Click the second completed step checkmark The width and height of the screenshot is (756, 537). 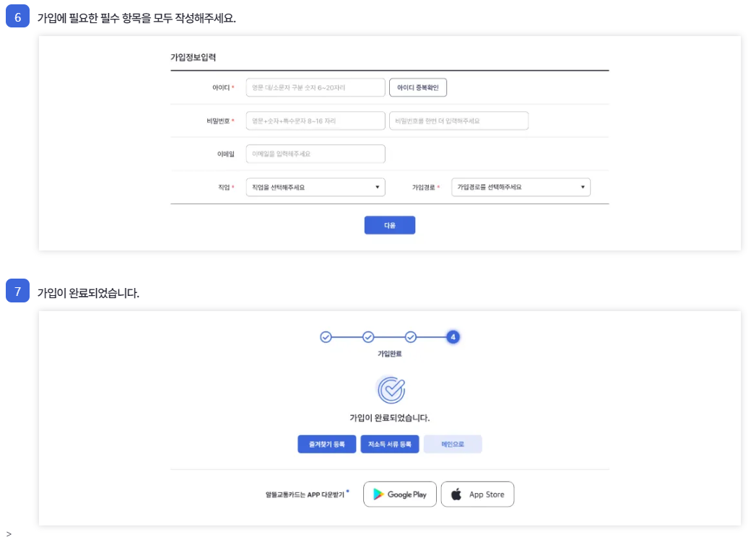(368, 336)
